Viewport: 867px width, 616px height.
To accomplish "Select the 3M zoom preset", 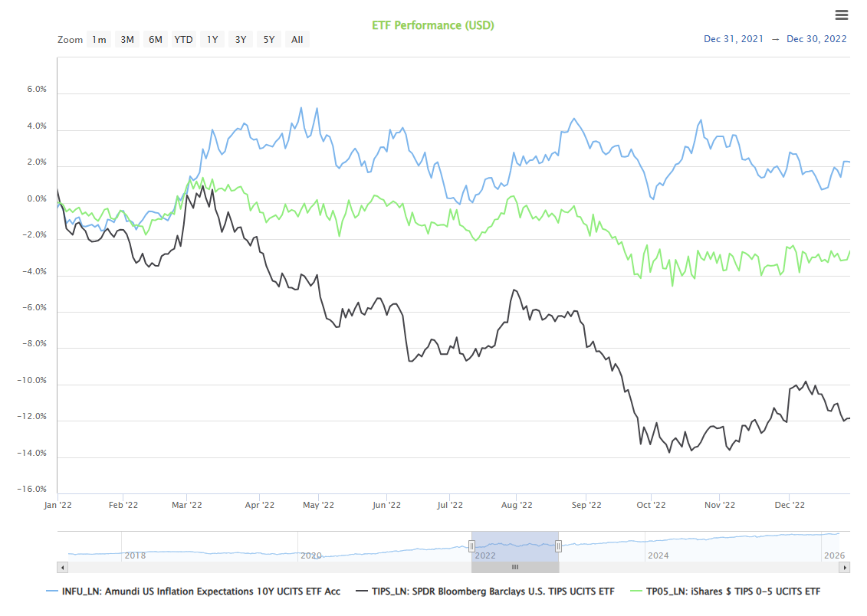I will click(x=126, y=39).
